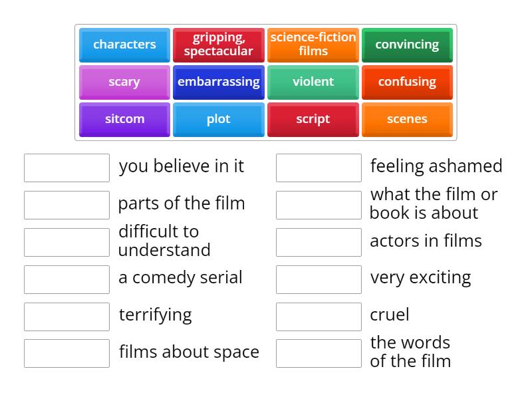
Task: Select the red 'script' tile
Action: [x=313, y=119]
